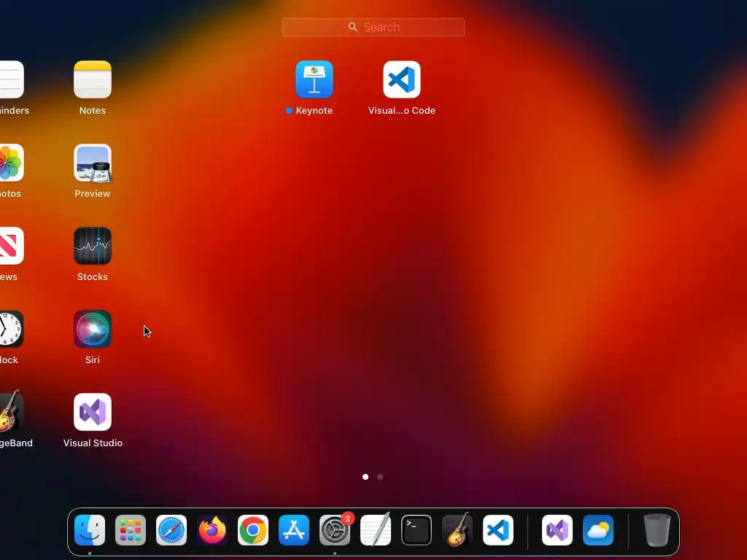Screen dimensions: 747x560
Task: Open Siri from Launchpad
Action: point(93,329)
